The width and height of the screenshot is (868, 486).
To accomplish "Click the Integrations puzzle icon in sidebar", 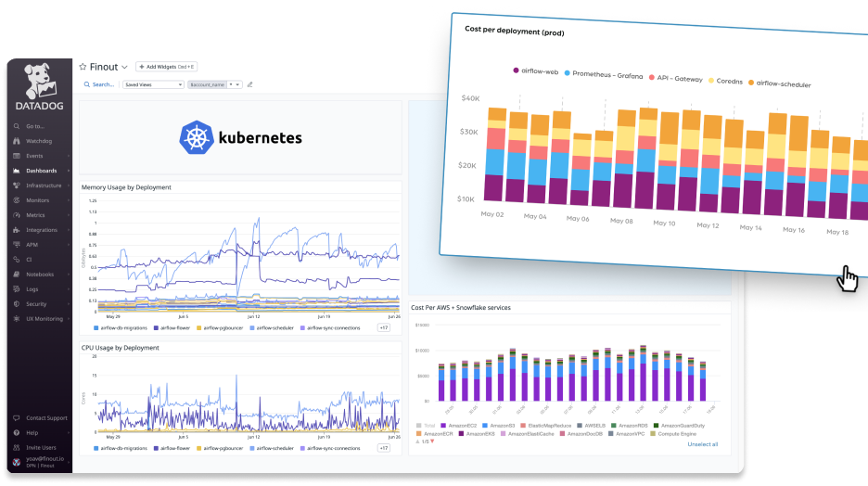I will pyautogui.click(x=17, y=230).
